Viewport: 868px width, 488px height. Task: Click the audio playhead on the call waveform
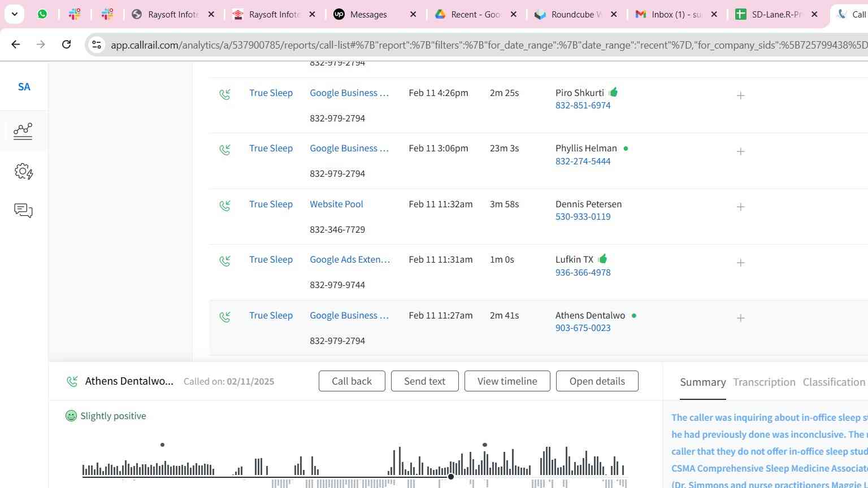point(451,477)
